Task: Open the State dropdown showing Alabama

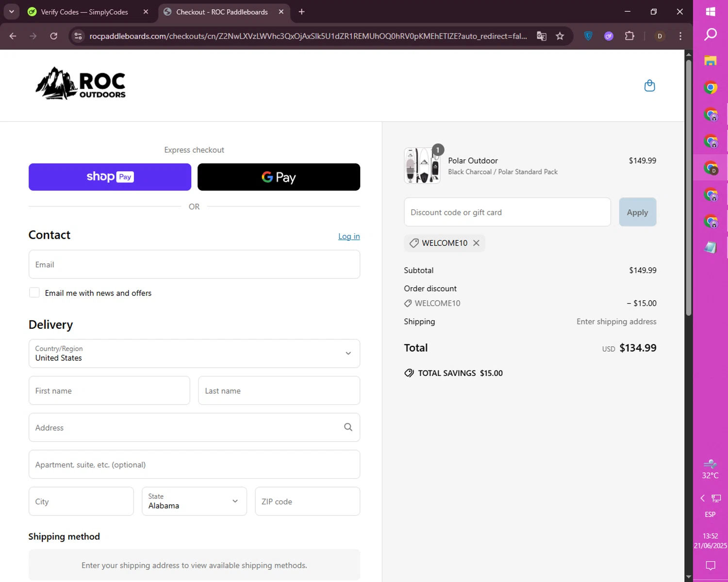Action: (194, 501)
